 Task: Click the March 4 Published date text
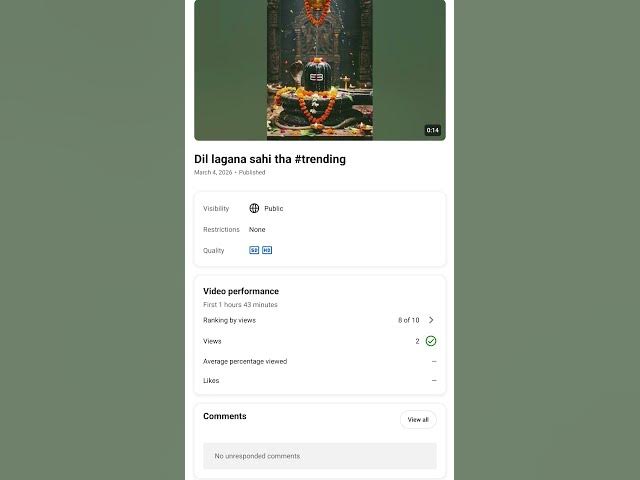pos(230,172)
